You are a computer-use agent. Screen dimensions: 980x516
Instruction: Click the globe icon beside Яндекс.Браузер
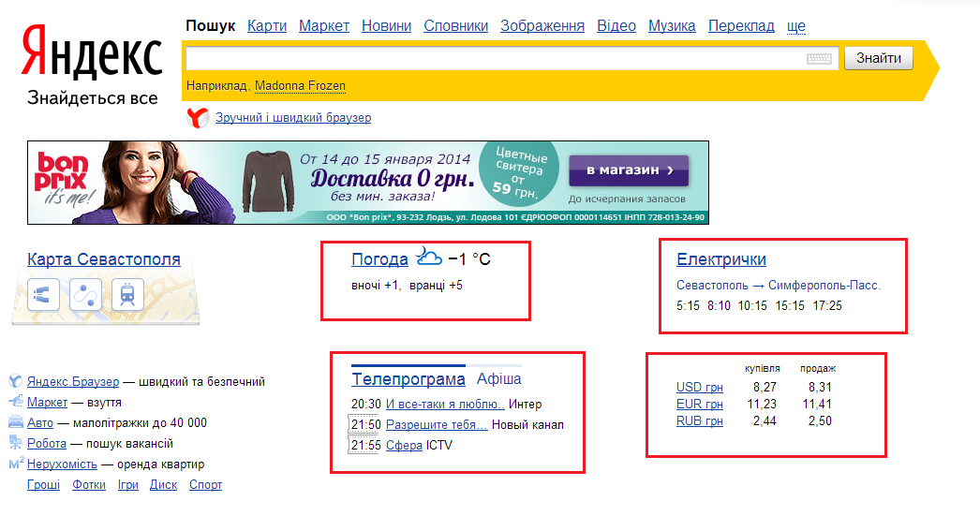[16, 381]
